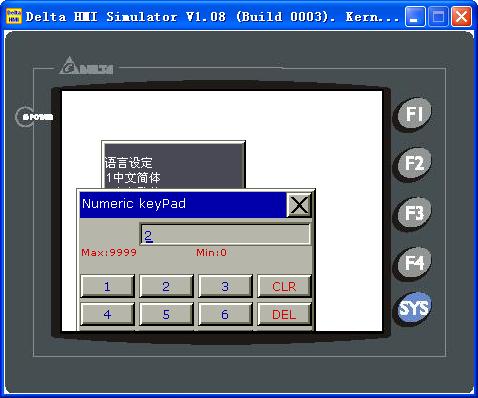Minimize the Delta HMI Simulator window

point(414,16)
